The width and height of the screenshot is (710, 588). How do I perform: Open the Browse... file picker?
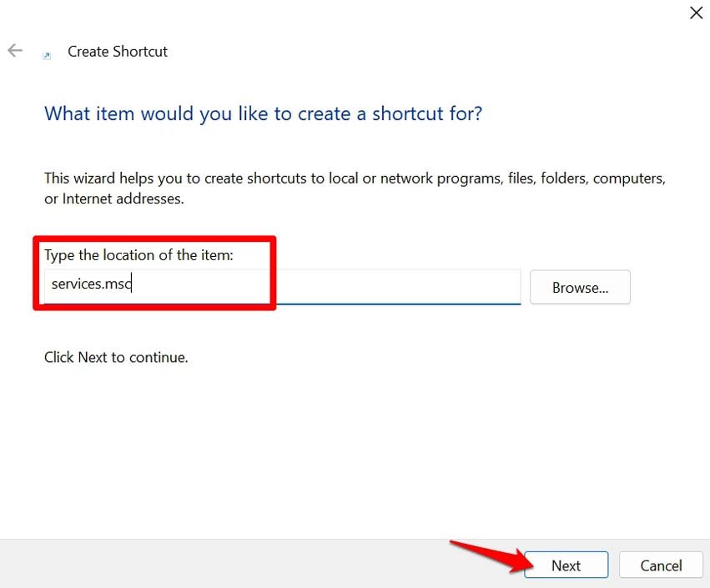click(580, 288)
